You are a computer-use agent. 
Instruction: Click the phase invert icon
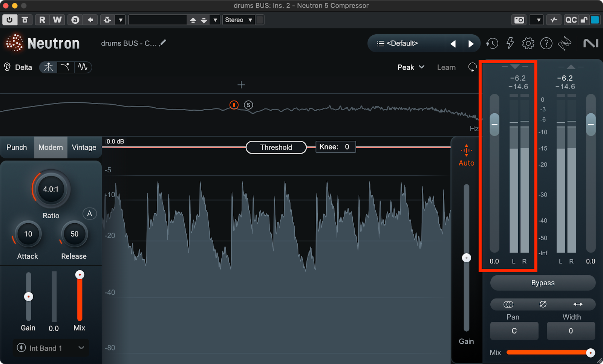click(x=543, y=304)
